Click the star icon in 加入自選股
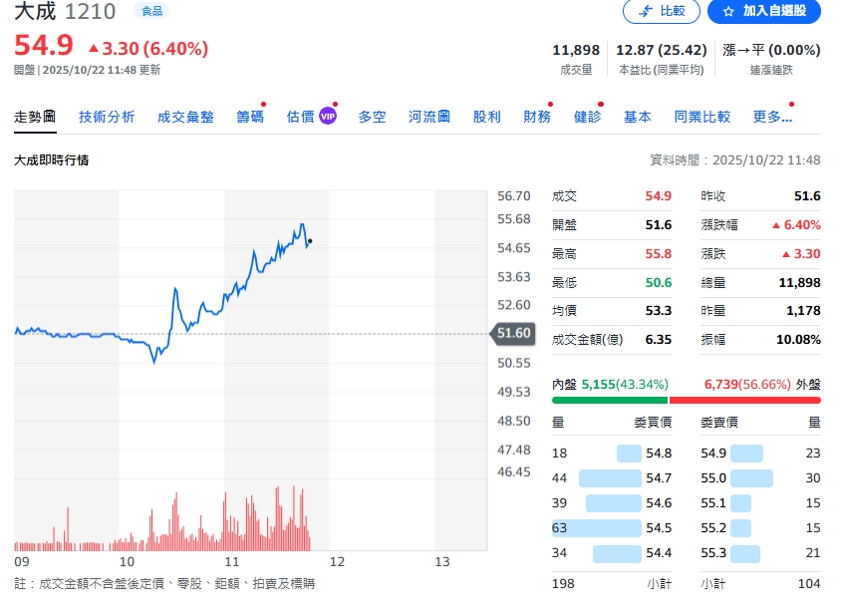841x616 pixels. (728, 11)
